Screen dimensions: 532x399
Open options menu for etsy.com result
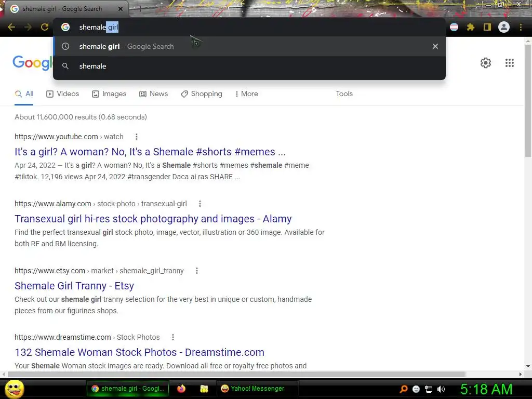click(197, 271)
